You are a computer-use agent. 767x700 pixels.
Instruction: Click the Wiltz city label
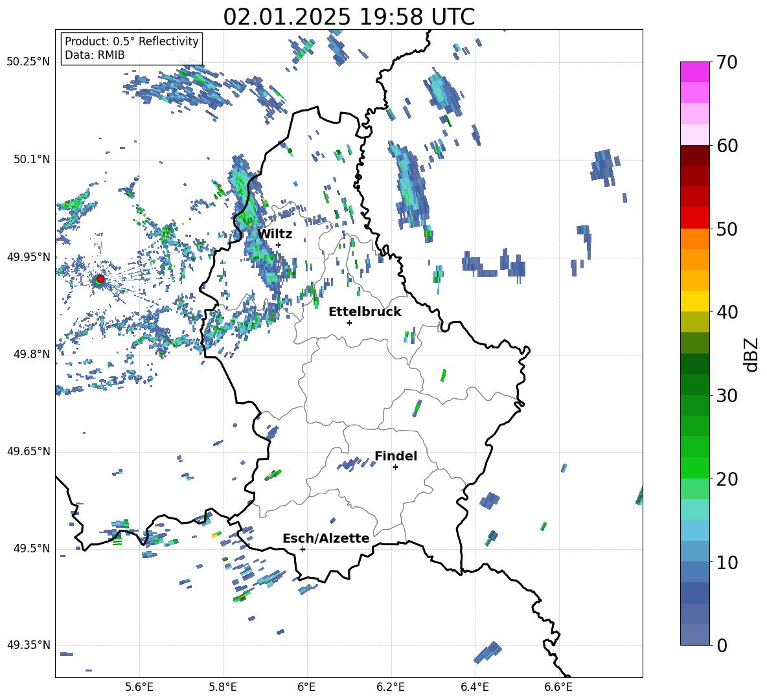275,234
